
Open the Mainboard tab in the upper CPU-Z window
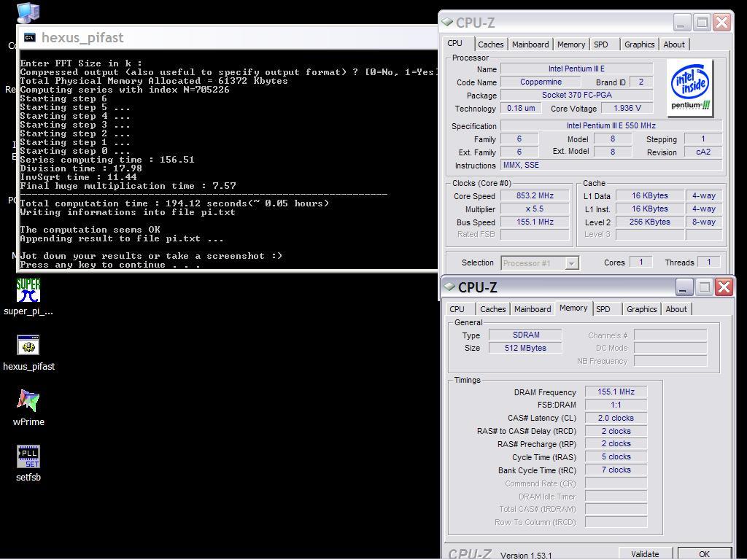tap(530, 44)
